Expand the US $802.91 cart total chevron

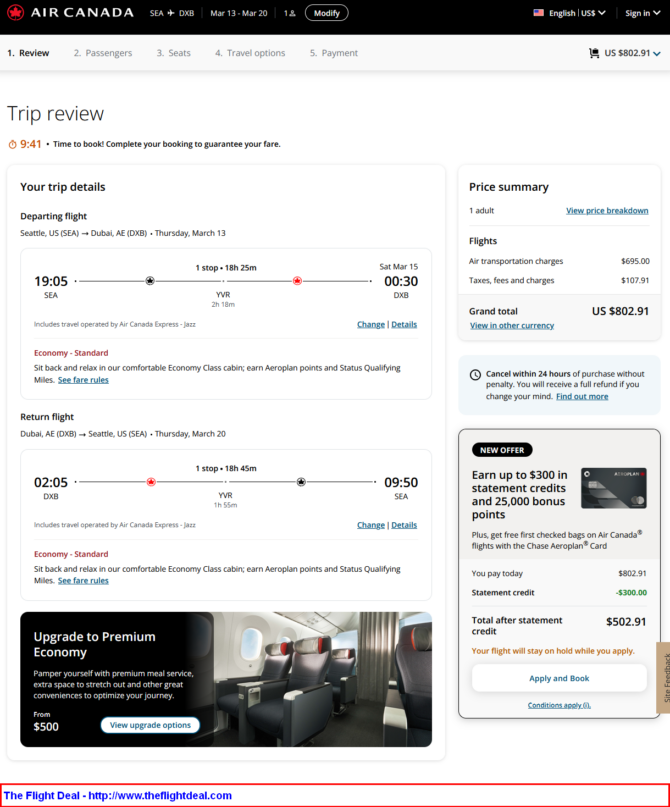657,54
